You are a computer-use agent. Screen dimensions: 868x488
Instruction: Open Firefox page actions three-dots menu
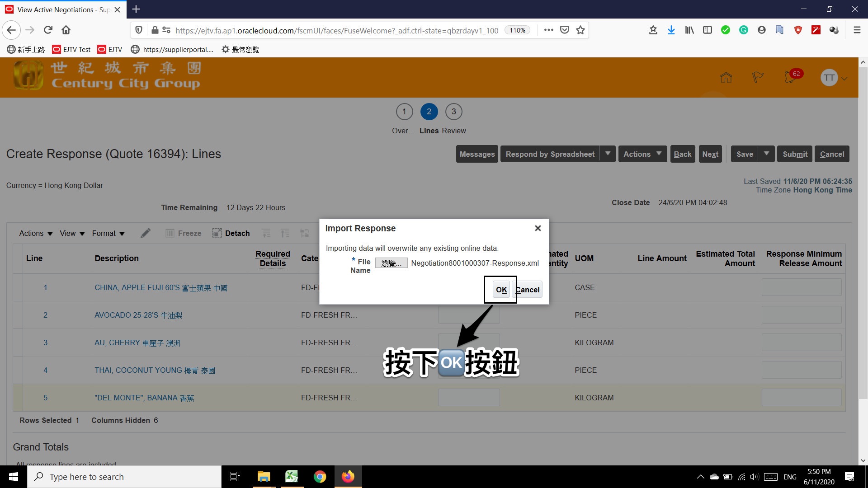pyautogui.click(x=548, y=30)
